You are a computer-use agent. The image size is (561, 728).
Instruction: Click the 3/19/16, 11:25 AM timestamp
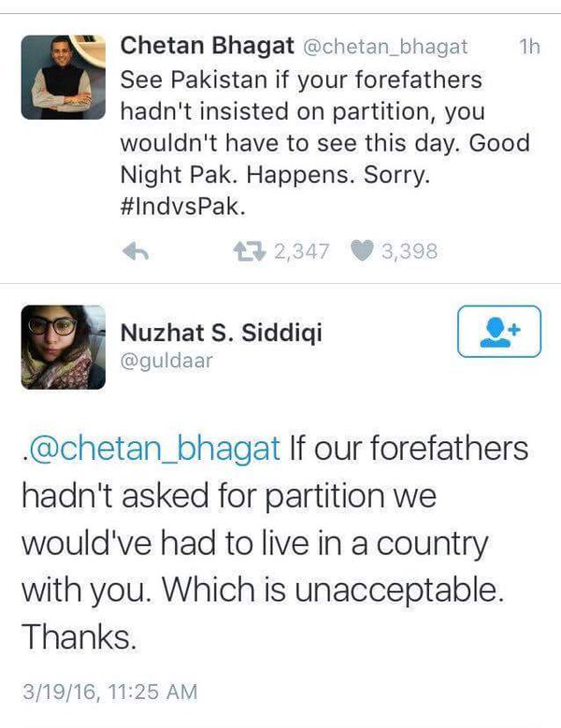110,692
